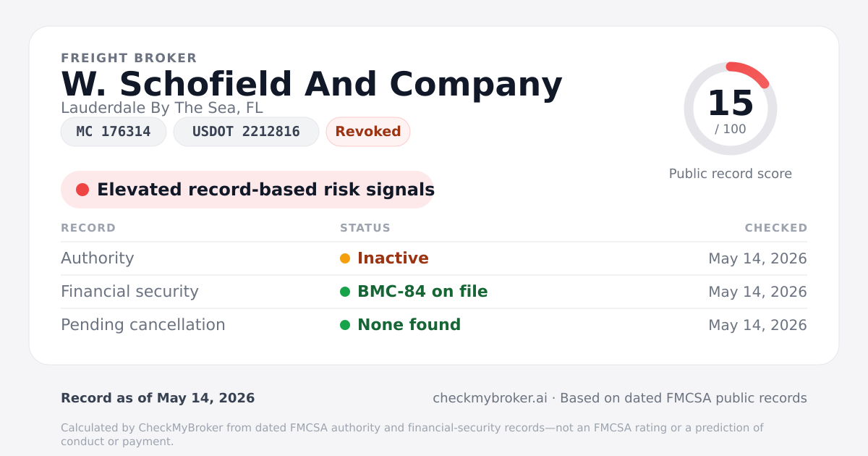This screenshot has width=868, height=456.
Task: Click the CHECKED column header
Action: 776,228
